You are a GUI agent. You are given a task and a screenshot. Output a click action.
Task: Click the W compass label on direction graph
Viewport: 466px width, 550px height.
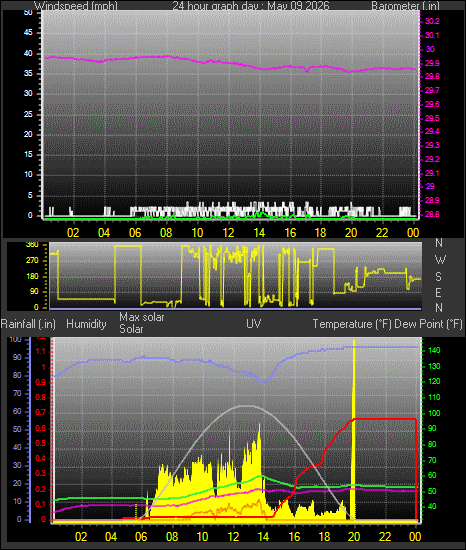[440, 260]
